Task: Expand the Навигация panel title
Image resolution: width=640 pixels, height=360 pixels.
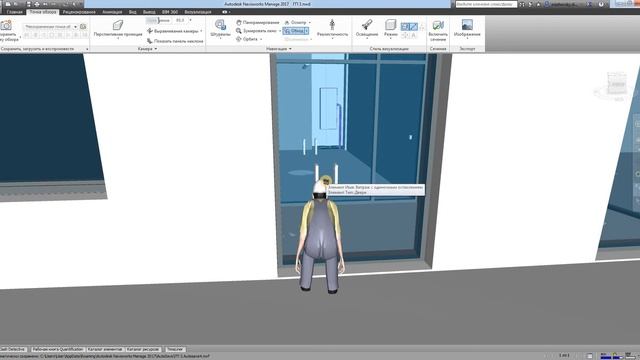Action: pyautogui.click(x=279, y=49)
